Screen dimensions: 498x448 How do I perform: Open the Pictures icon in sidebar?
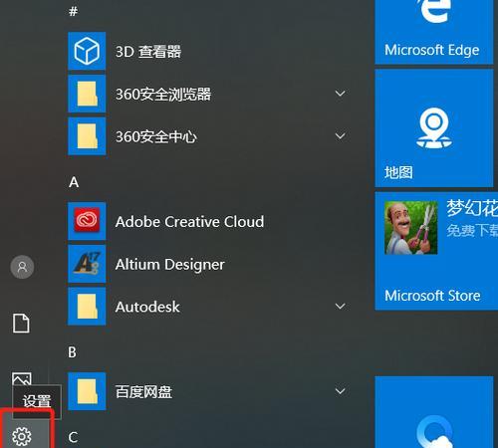click(22, 378)
